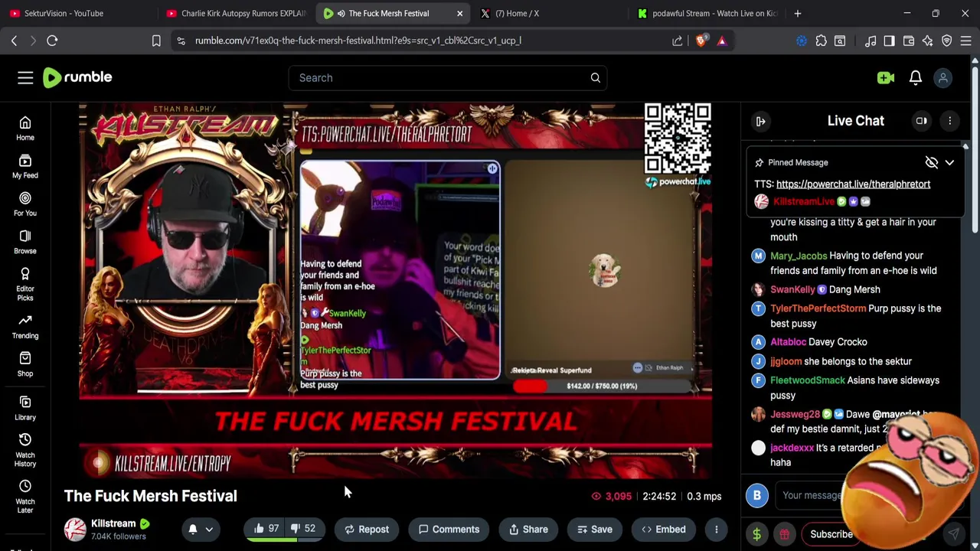Click the Repost button
Screen dimensions: 980x551
point(366,529)
